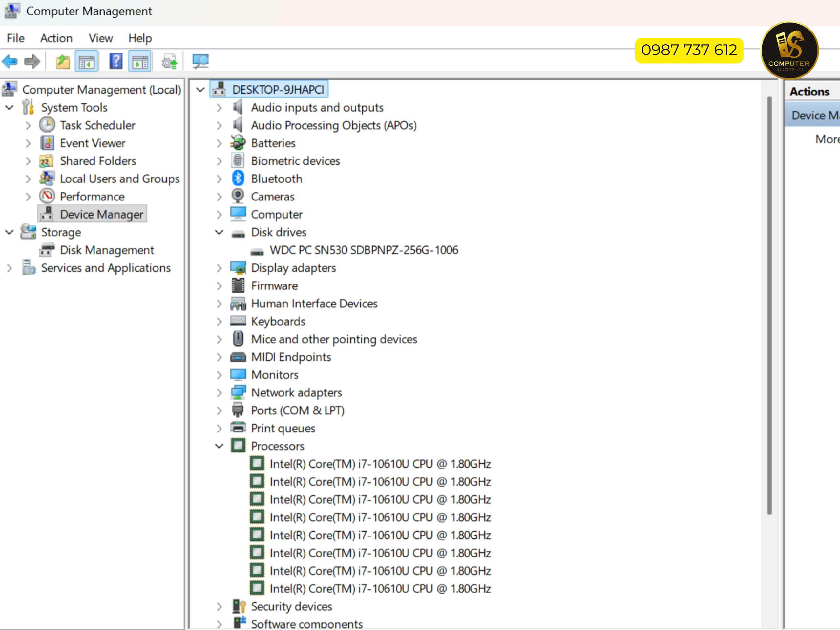Collapse the Disk drives category

[219, 232]
